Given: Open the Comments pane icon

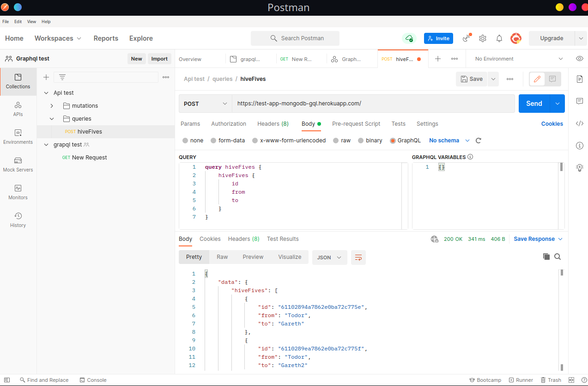Looking at the screenshot, I should click(x=580, y=101).
